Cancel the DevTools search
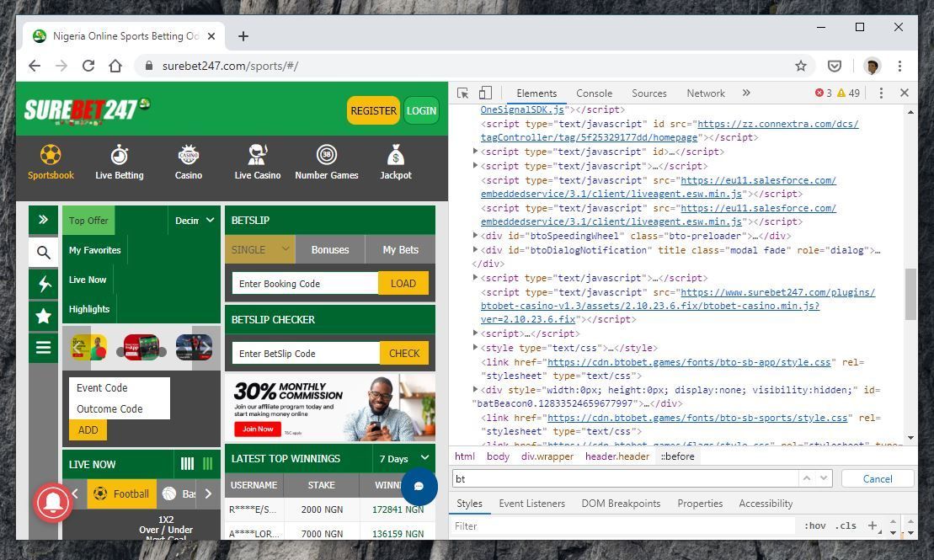Image resolution: width=934 pixels, height=560 pixels. click(x=878, y=478)
